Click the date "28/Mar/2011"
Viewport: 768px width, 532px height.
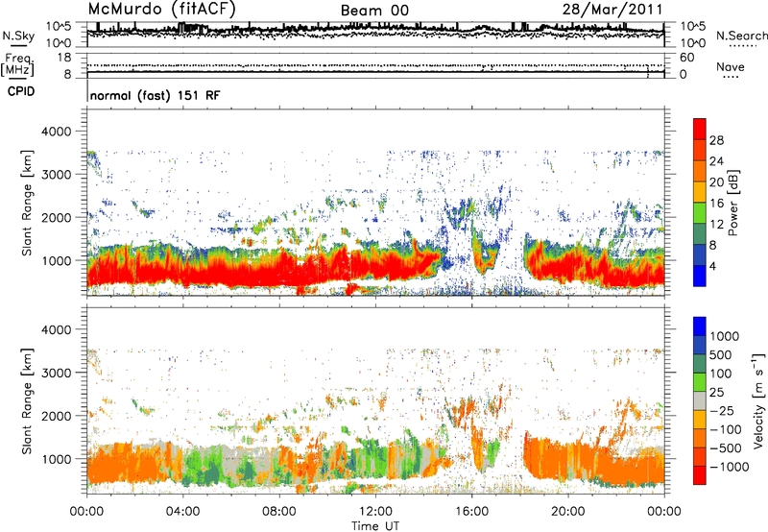[612, 10]
